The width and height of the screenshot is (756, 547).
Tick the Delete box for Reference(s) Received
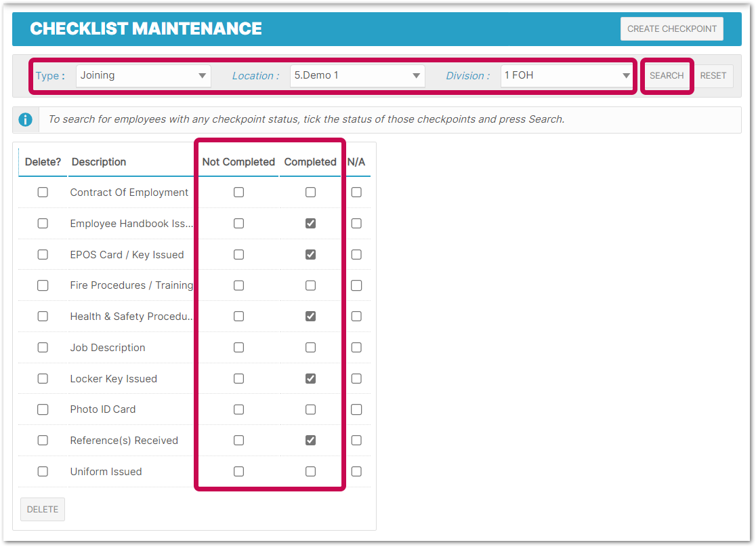[43, 441]
